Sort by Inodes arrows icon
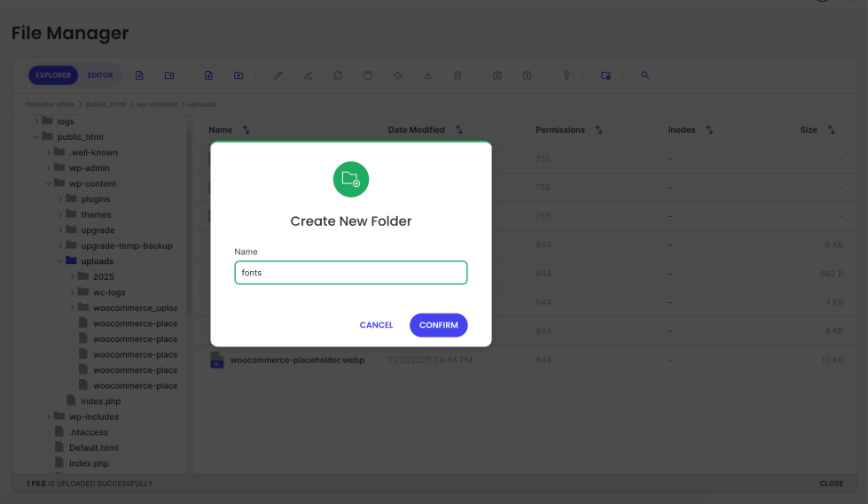This screenshot has height=504, width=868. pyautogui.click(x=709, y=129)
